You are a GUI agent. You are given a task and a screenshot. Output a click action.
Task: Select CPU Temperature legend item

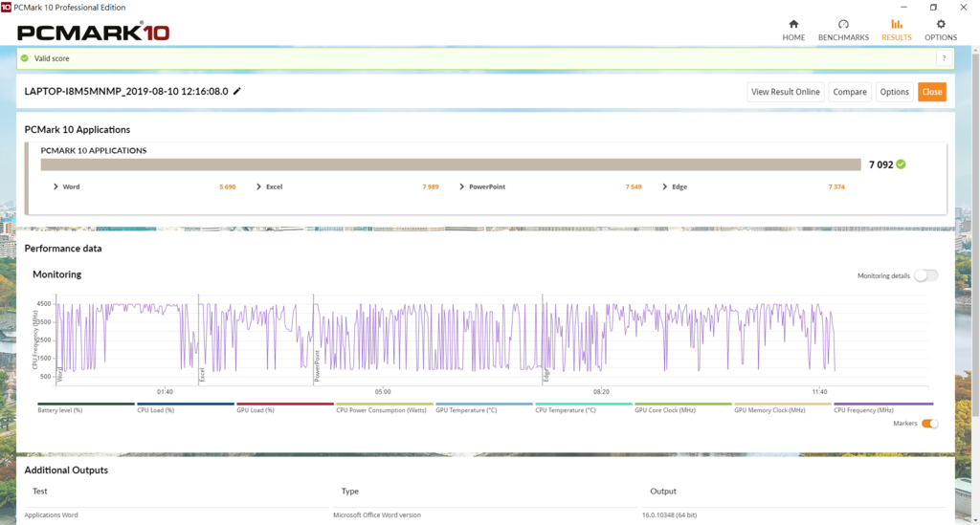tap(583, 407)
